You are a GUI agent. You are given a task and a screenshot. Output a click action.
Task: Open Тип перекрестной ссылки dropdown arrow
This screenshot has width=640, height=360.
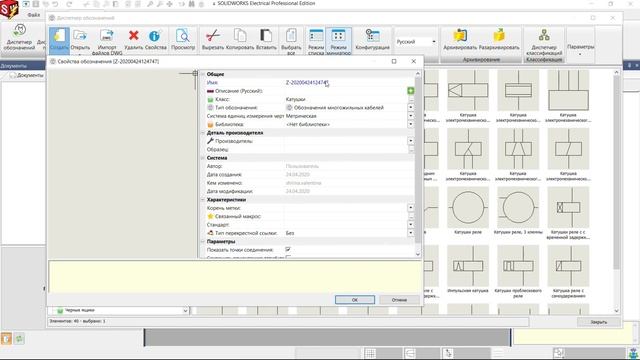tap(411, 233)
